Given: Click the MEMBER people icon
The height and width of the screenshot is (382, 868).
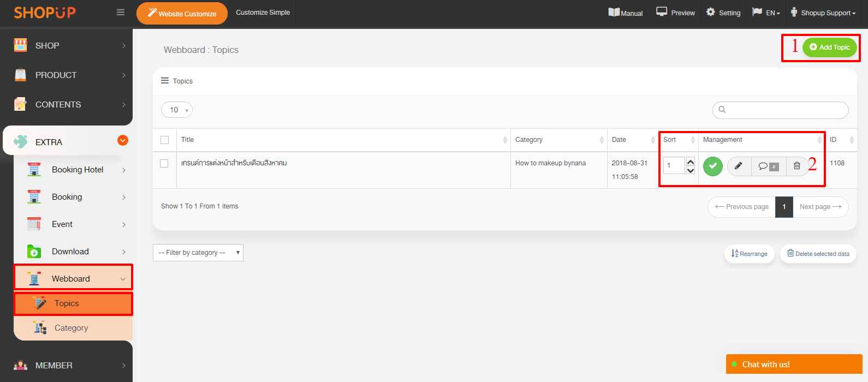Looking at the screenshot, I should (x=20, y=366).
